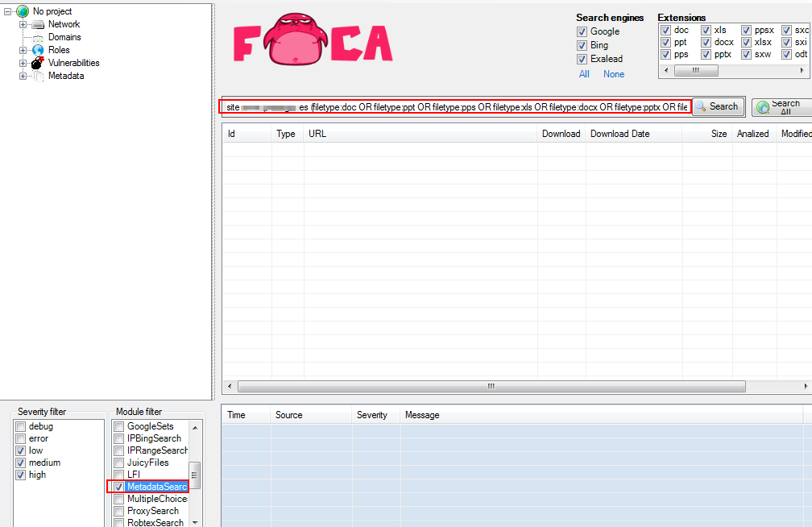Click the site search query input field
This screenshot has width=812, height=527.
point(455,106)
